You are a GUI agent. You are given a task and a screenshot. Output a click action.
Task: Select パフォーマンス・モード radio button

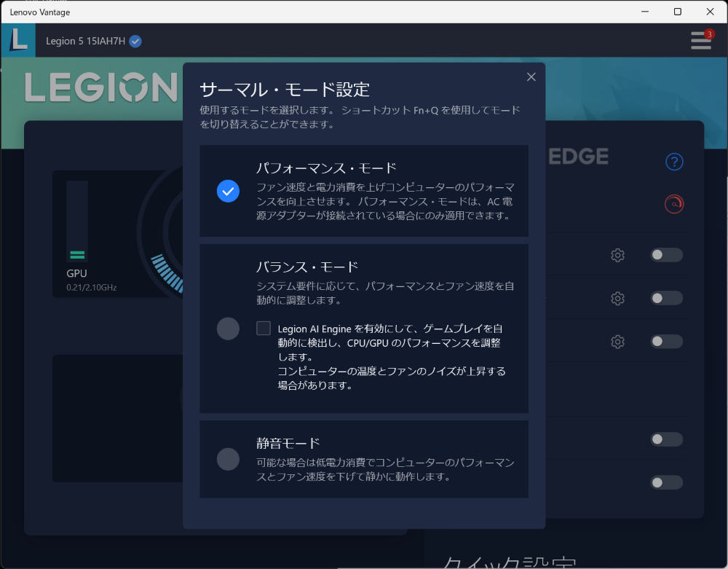coord(228,191)
